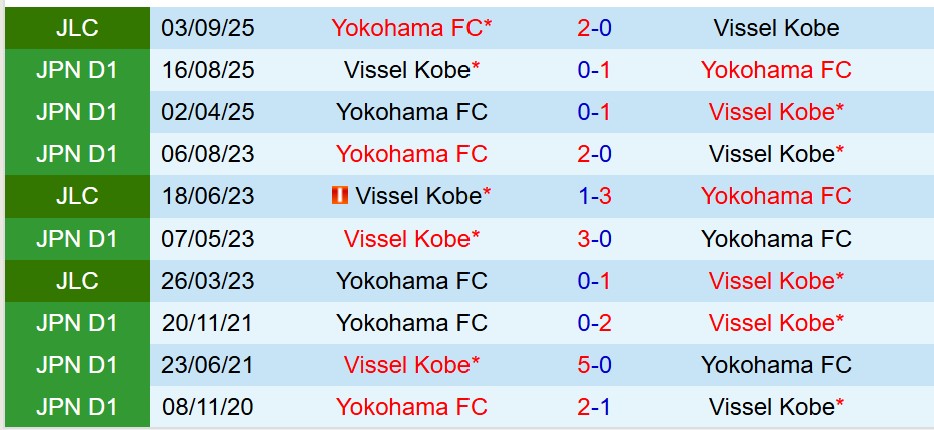Image resolution: width=934 pixels, height=430 pixels.
Task: Click the home team Yokohama FC on 03/09/25
Action: tap(411, 28)
